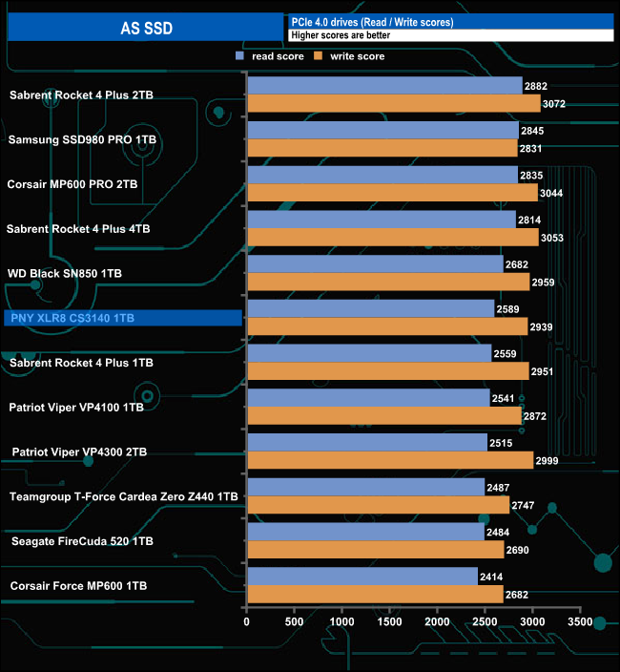Click the PNY write score bar labeled 2939

388,326
